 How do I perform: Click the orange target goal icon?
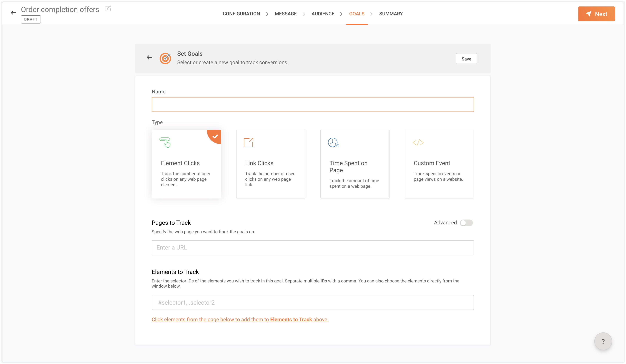click(165, 58)
